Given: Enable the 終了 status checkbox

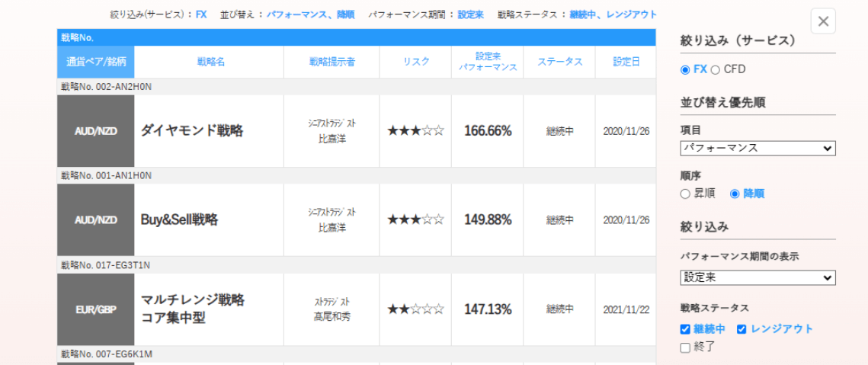Looking at the screenshot, I should coord(685,347).
